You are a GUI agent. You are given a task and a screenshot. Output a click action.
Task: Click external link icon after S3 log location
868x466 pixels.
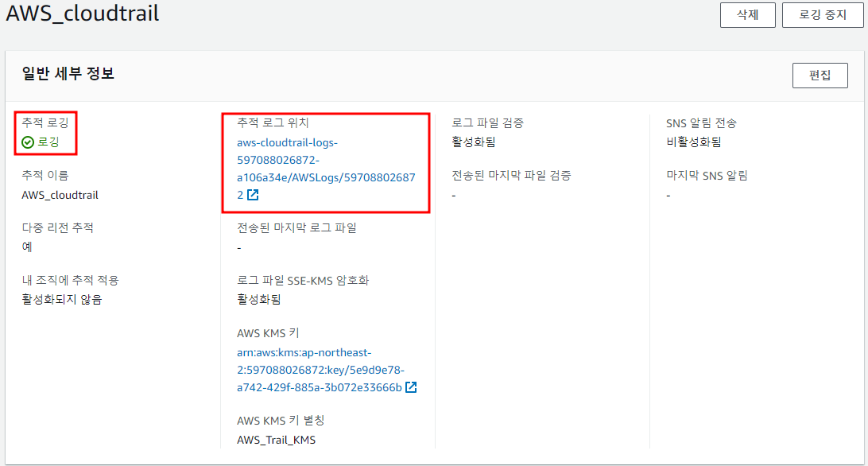coord(253,195)
